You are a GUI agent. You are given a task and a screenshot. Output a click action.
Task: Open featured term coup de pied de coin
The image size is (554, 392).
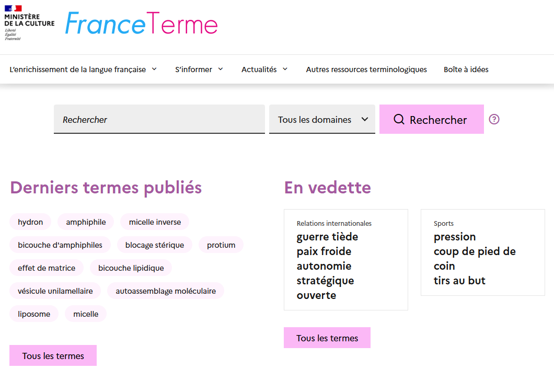coord(475,259)
